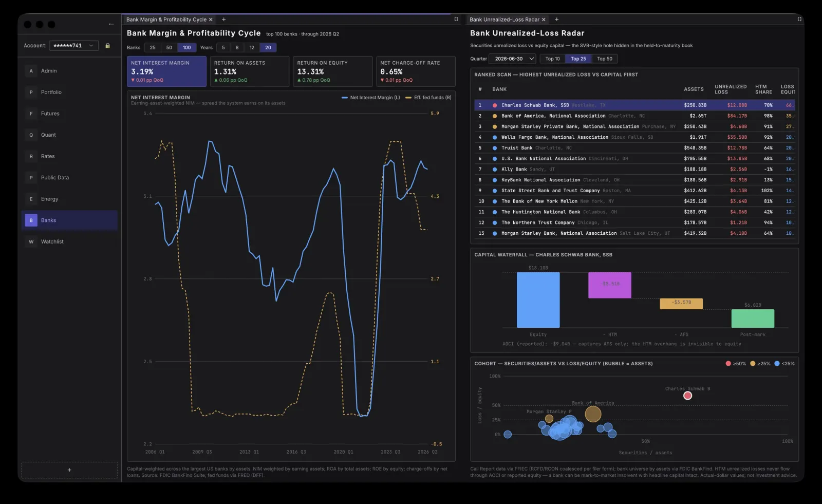Select The Northern Trust Company row
Viewport: 822px width, 504px height.
(x=634, y=223)
